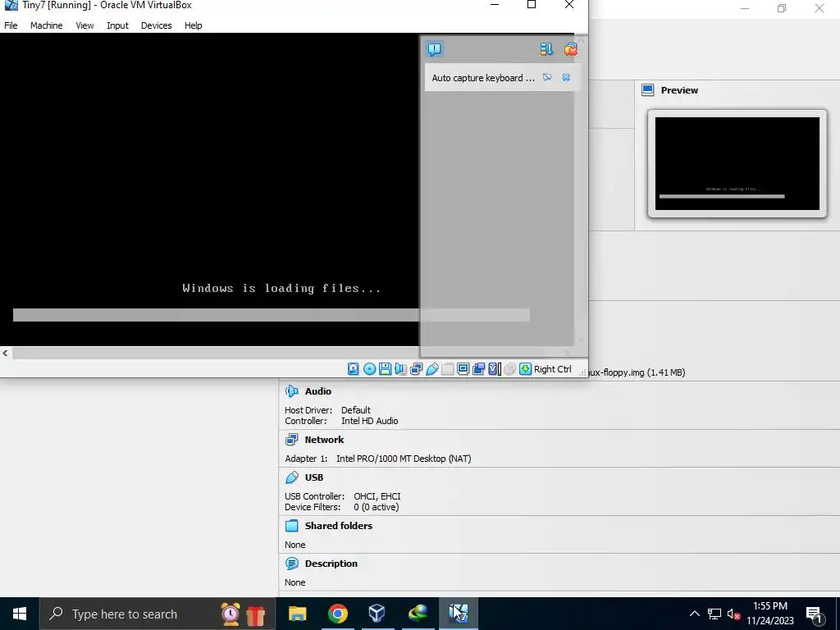Click the horizontal scrollbar left arrow

click(6, 353)
